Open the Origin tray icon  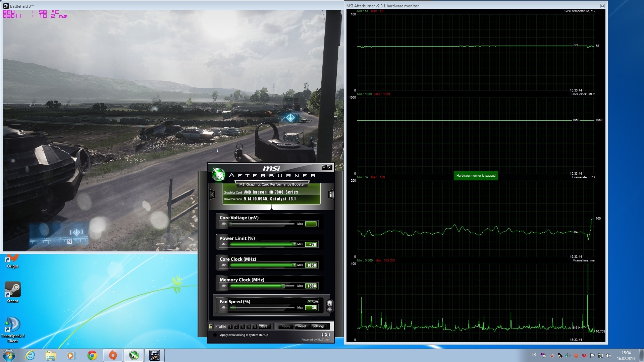(576, 356)
